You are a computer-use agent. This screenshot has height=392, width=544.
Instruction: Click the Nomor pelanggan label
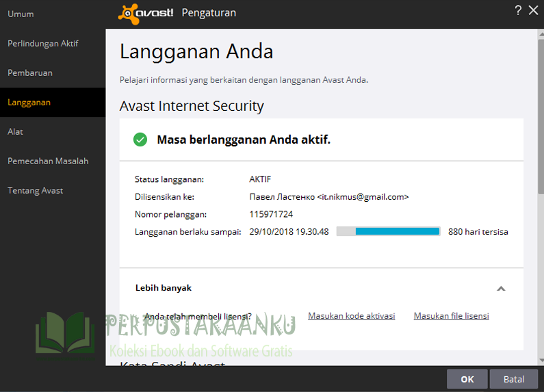tap(170, 215)
